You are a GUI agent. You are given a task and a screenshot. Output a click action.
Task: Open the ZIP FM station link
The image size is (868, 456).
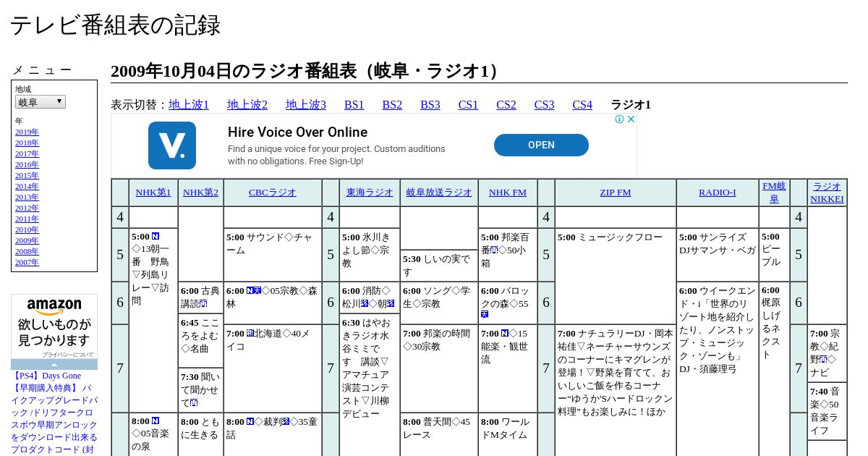coord(616,193)
